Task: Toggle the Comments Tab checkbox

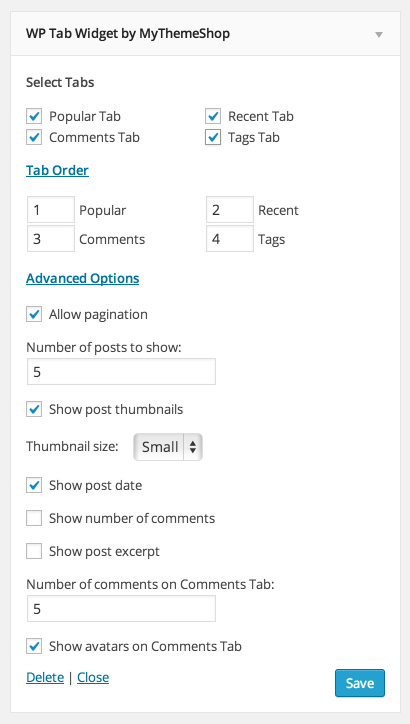Action: [x=34, y=138]
